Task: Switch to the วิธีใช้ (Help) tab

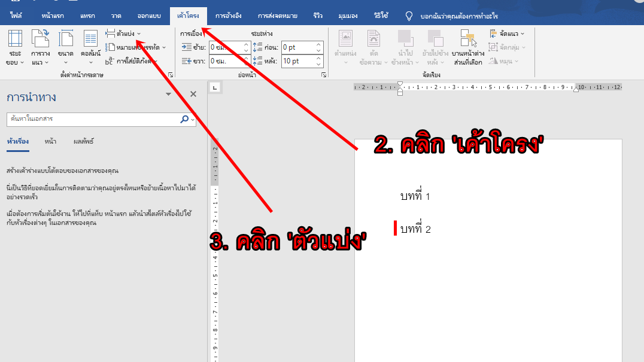Action: [x=381, y=16]
